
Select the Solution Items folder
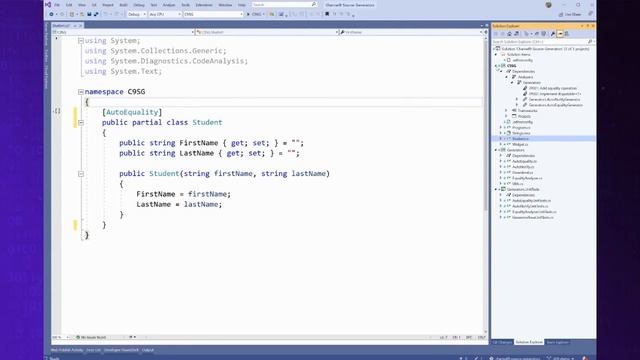[518, 54]
